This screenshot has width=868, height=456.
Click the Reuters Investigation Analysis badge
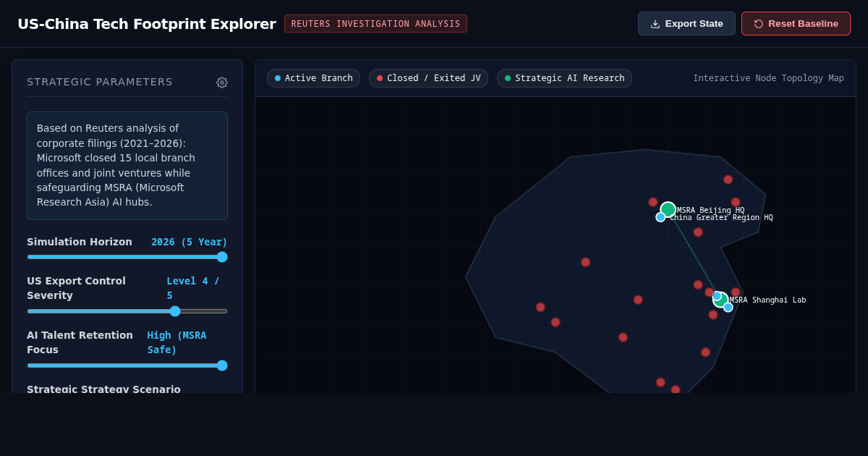tap(375, 24)
